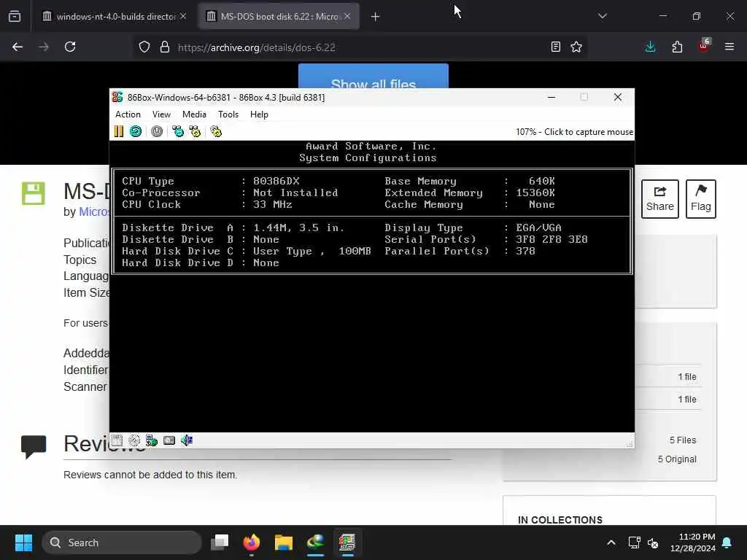Open 86Box settings via toolbar icon
Screen dimensions: 747x560
tap(216, 131)
